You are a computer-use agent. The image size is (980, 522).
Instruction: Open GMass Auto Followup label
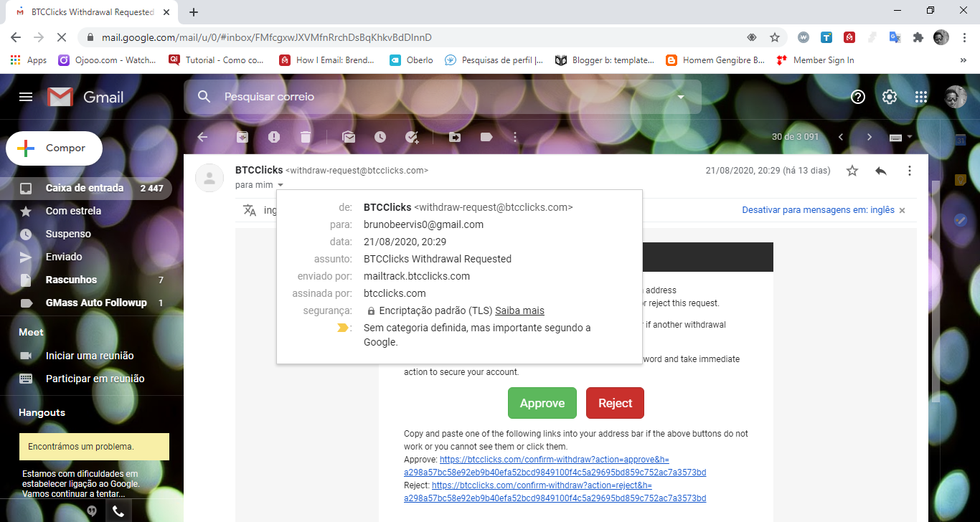point(86,303)
